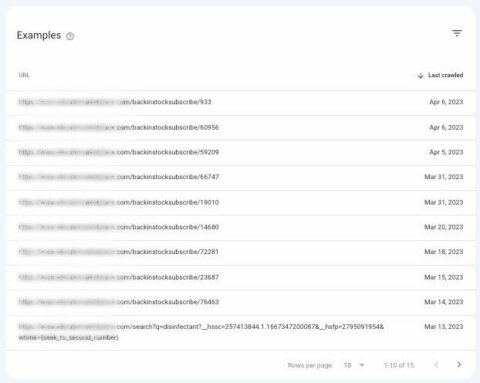Select the backinstocksubscribe/72281 URL row
The image size is (480, 383).
tap(241, 252)
